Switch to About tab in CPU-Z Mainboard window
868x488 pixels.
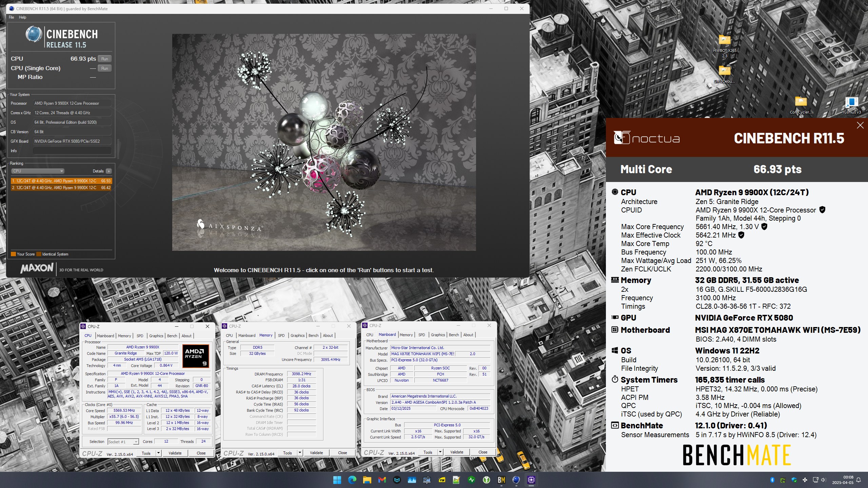point(468,335)
